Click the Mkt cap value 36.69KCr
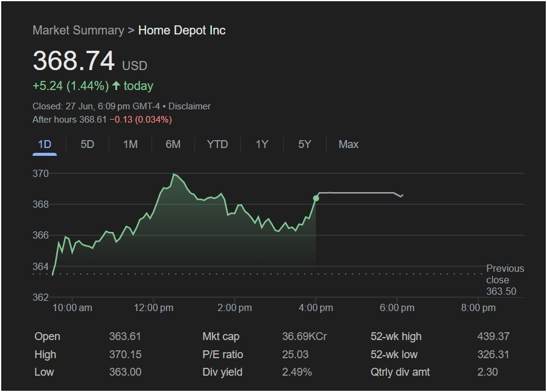This screenshot has height=392, width=547. point(304,336)
